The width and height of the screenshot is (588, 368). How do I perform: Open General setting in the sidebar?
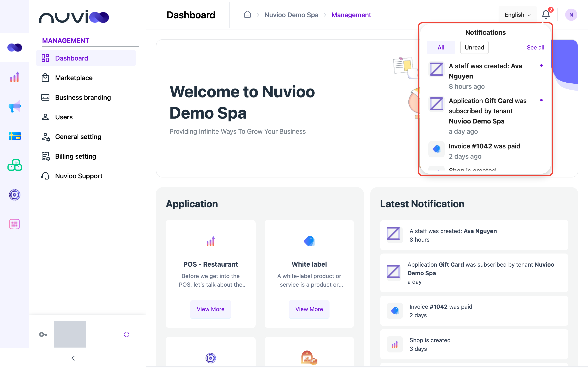click(x=86, y=137)
